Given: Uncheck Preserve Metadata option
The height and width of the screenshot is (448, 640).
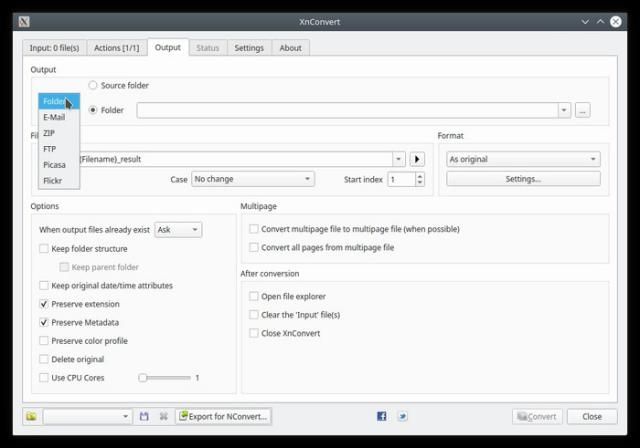Looking at the screenshot, I should [44, 322].
